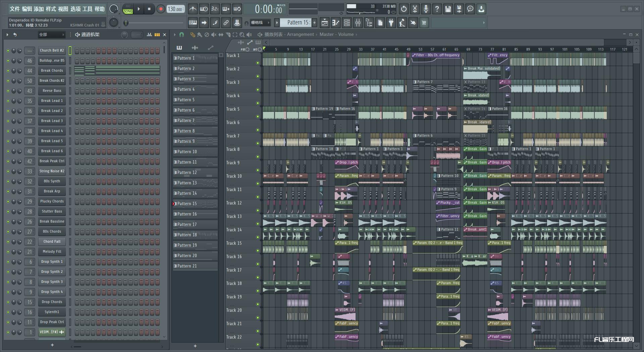Save the project with floppy icon

[448, 9]
